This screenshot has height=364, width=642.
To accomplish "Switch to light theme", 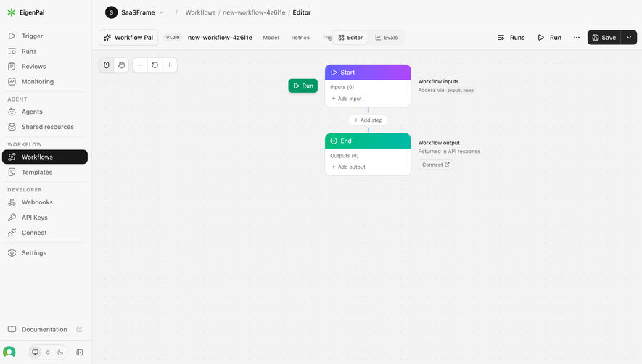I will point(48,352).
